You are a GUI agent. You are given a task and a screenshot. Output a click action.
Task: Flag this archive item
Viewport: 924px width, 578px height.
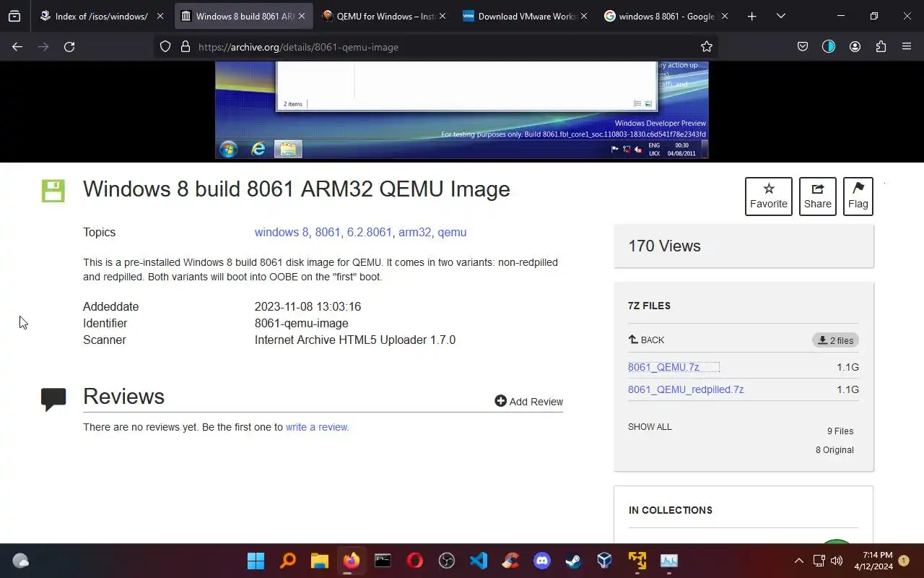(x=858, y=197)
